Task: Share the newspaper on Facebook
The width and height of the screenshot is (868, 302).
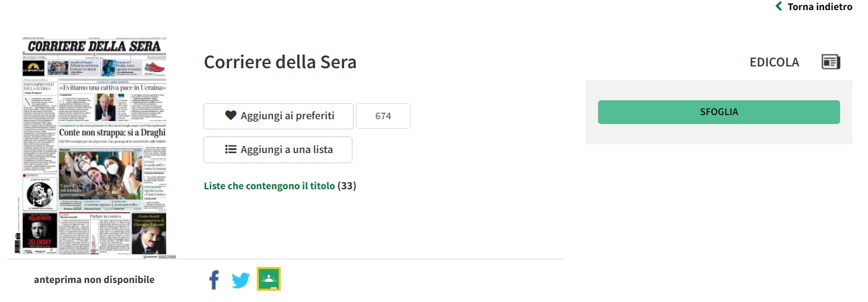Action: tap(214, 279)
